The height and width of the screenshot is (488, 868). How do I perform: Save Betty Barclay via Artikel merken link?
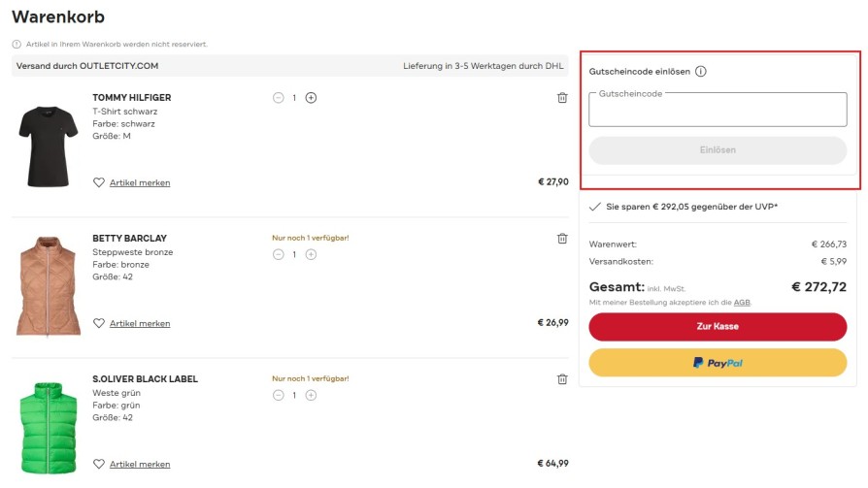coord(140,323)
